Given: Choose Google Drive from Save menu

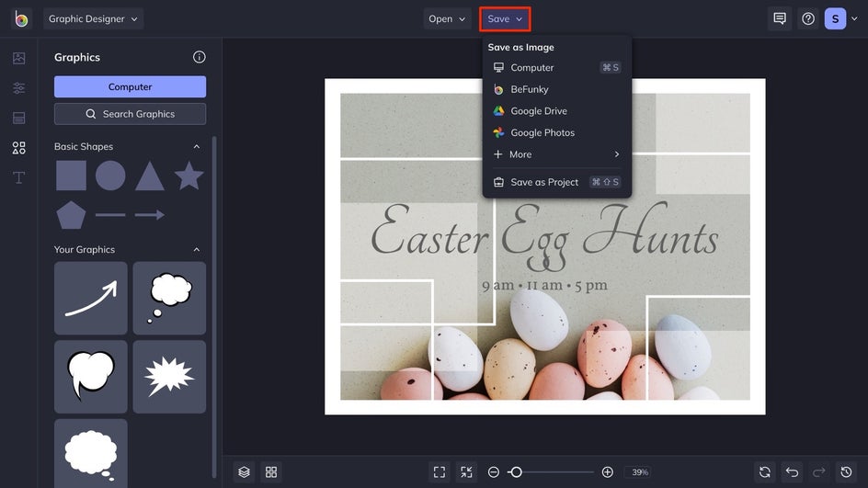Looking at the screenshot, I should [x=539, y=111].
